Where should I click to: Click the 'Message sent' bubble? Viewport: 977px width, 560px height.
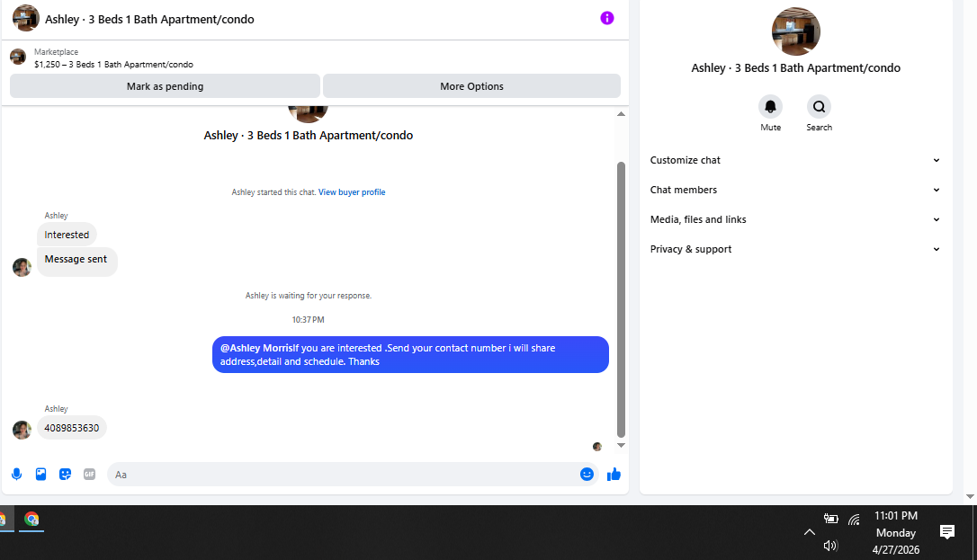(76, 262)
